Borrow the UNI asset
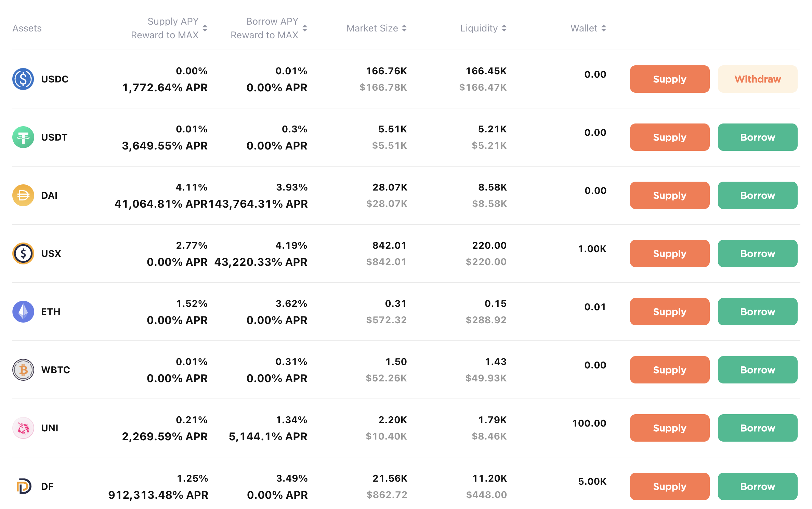Screen dimensions: 812x509 click(757, 428)
